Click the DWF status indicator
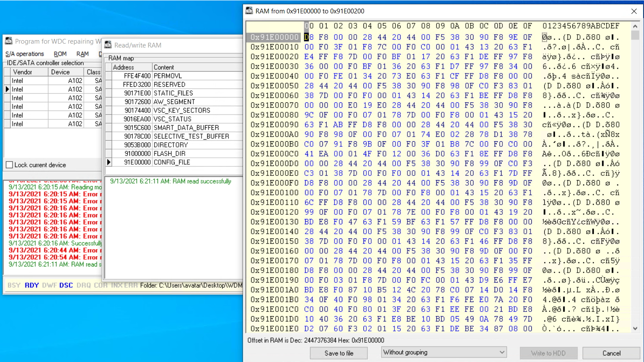This screenshot has height=362, width=644. [x=49, y=286]
